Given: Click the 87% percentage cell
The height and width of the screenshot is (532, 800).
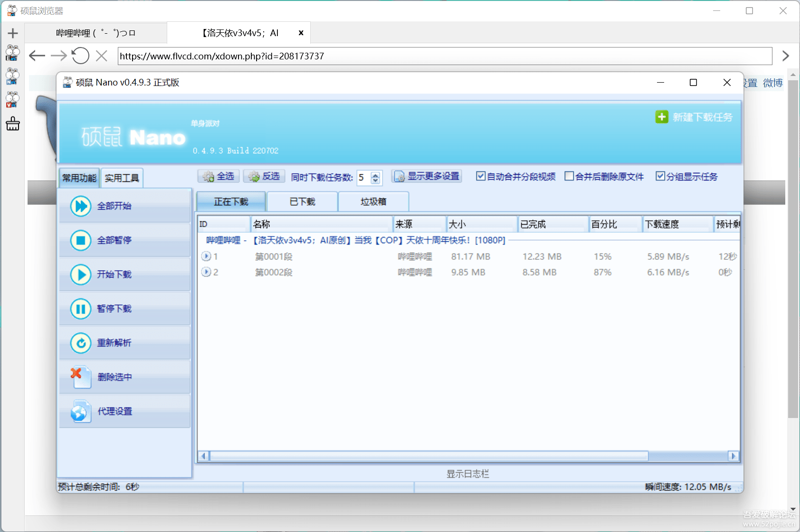Looking at the screenshot, I should point(603,272).
